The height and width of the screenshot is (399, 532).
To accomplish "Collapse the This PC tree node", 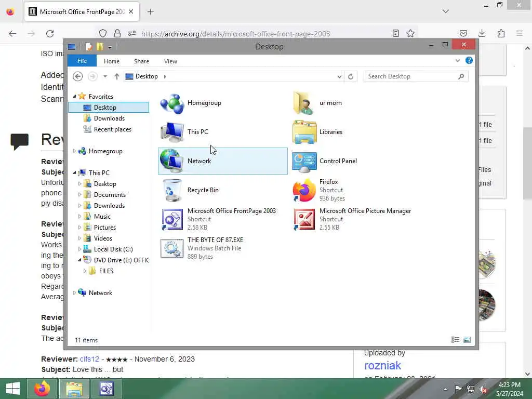I will [74, 172].
